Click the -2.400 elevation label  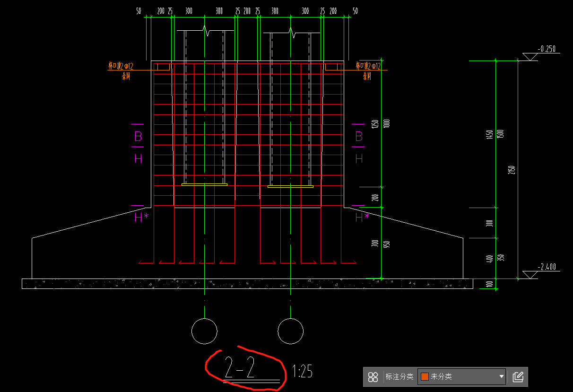click(546, 267)
